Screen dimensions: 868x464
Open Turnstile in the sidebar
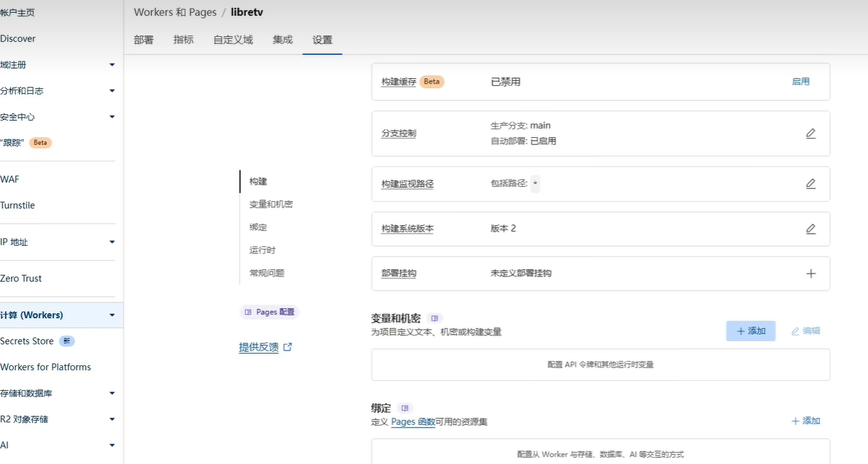pyautogui.click(x=18, y=205)
